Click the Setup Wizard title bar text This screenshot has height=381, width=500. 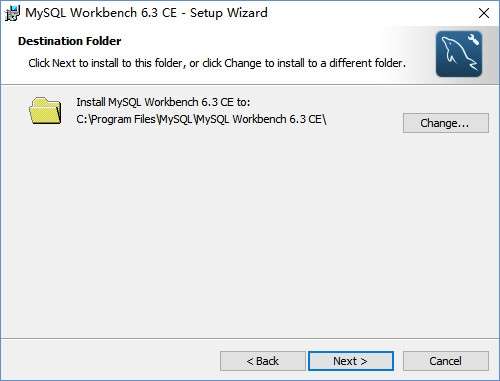click(x=146, y=13)
